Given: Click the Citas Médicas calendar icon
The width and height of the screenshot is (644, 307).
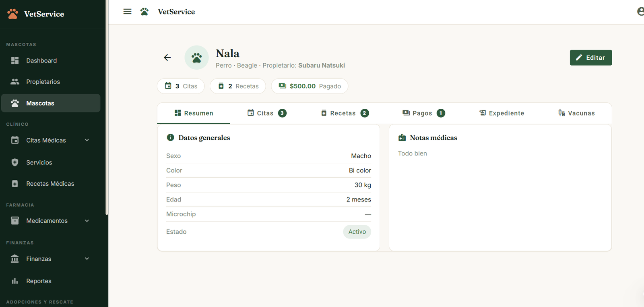Looking at the screenshot, I should pyautogui.click(x=15, y=140).
